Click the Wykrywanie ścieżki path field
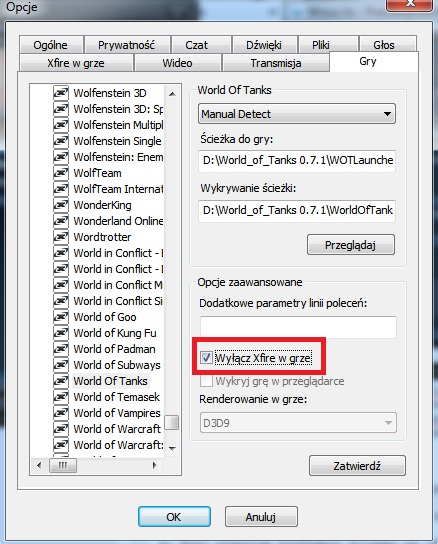Image resolution: width=438 pixels, height=544 pixels. (x=297, y=210)
